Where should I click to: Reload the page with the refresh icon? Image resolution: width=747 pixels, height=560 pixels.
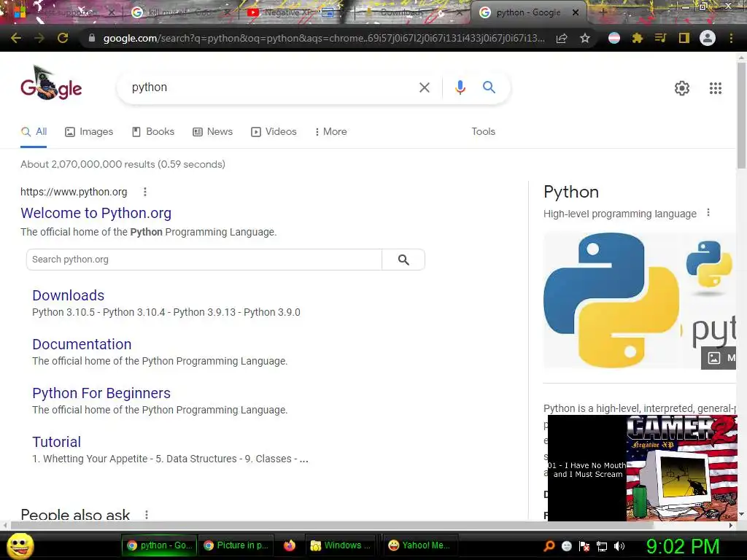coord(63,38)
